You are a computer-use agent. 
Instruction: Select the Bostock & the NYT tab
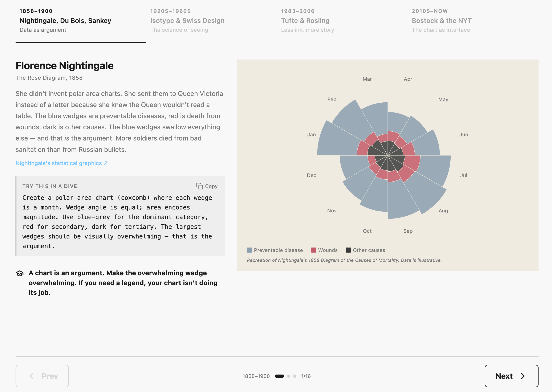tap(442, 21)
